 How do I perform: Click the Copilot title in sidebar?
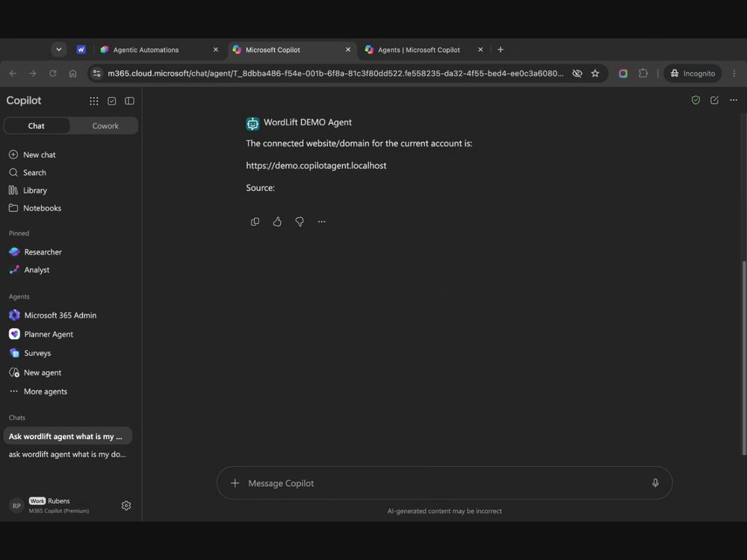[x=24, y=101]
